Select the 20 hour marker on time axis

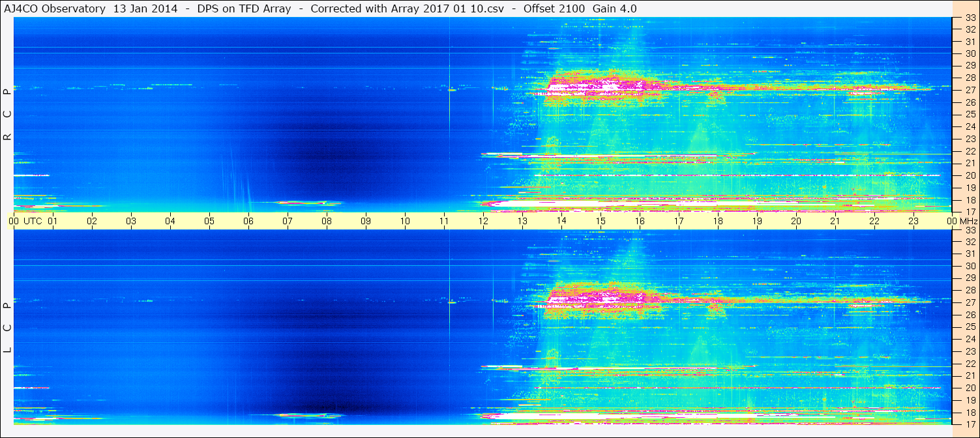(796, 221)
